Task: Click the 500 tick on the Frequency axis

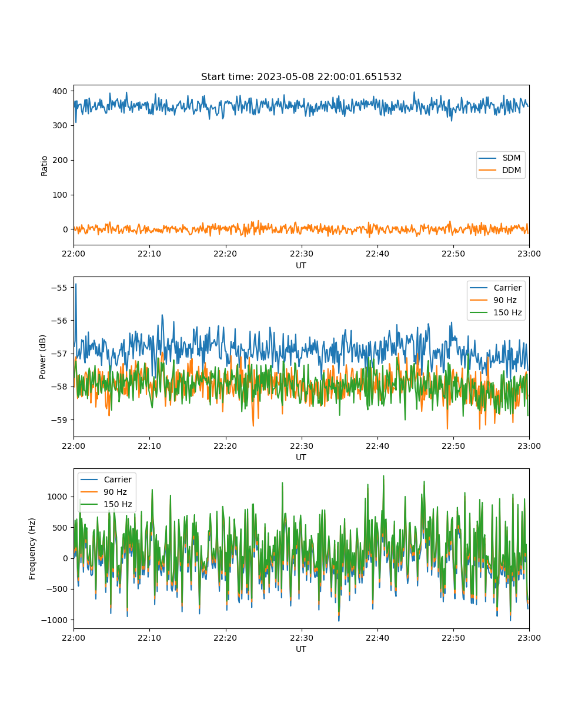Action: coord(61,527)
